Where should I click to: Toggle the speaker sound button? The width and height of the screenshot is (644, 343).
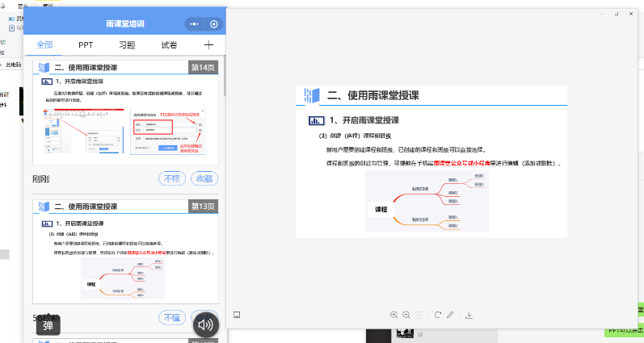(206, 324)
